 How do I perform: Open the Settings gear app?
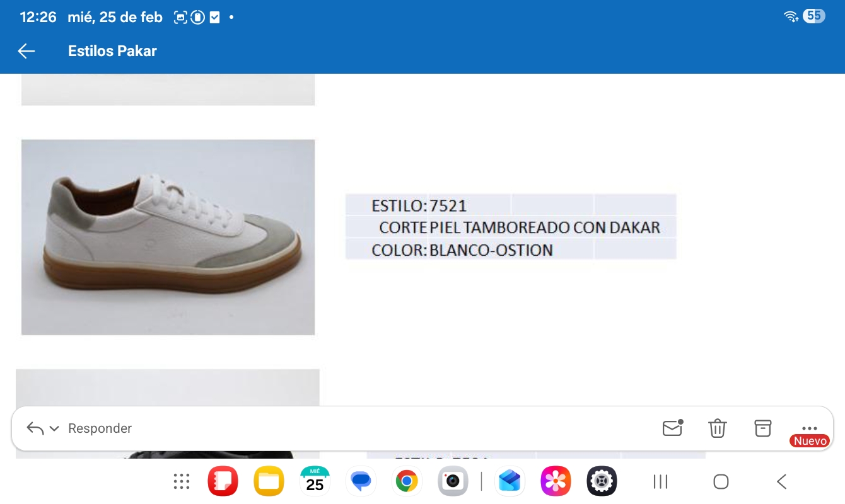[602, 482]
